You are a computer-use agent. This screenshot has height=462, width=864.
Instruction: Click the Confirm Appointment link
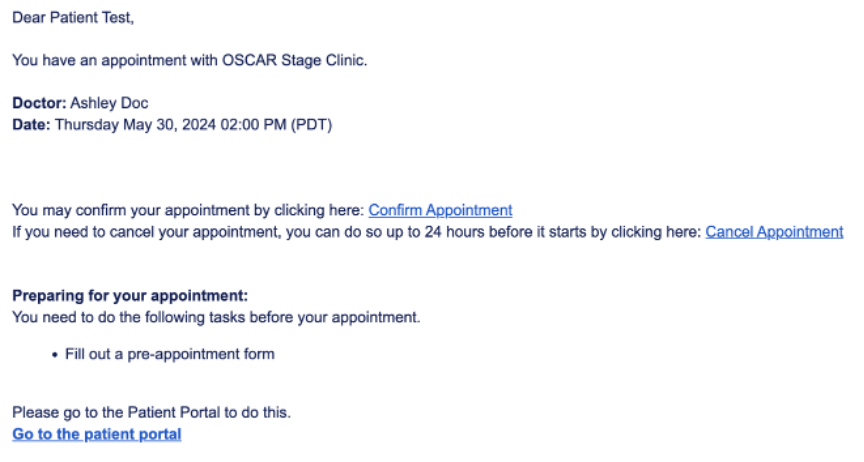coord(440,210)
